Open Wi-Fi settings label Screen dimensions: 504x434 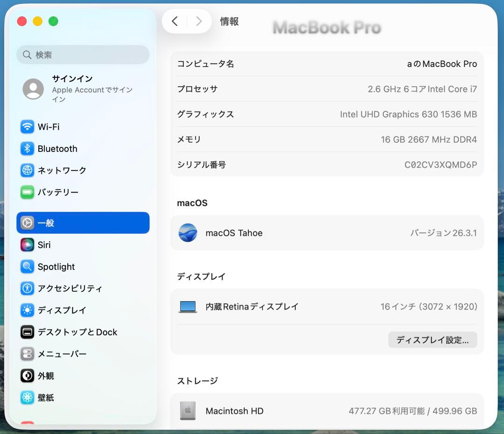(x=49, y=127)
